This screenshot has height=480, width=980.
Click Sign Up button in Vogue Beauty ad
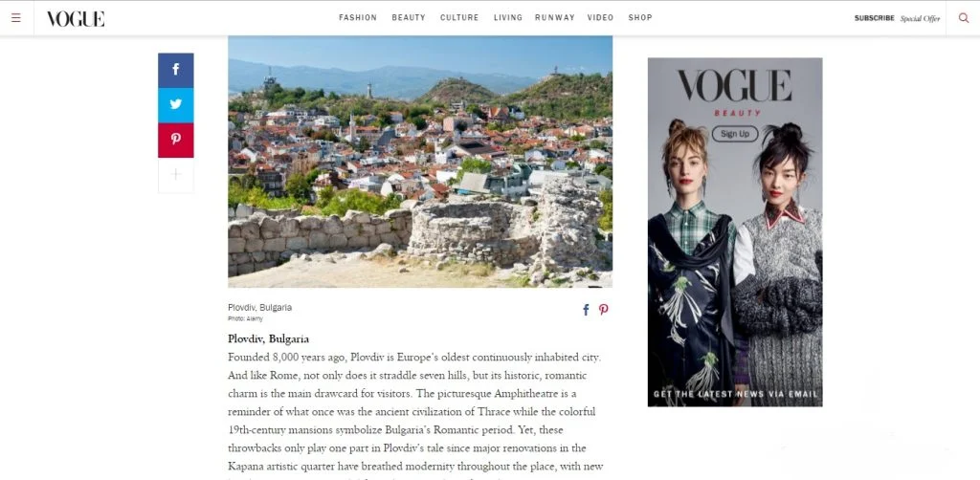pyautogui.click(x=734, y=134)
